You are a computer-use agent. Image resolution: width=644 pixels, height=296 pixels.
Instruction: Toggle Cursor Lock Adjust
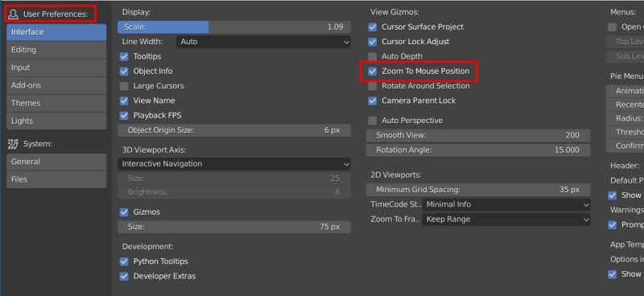(373, 42)
